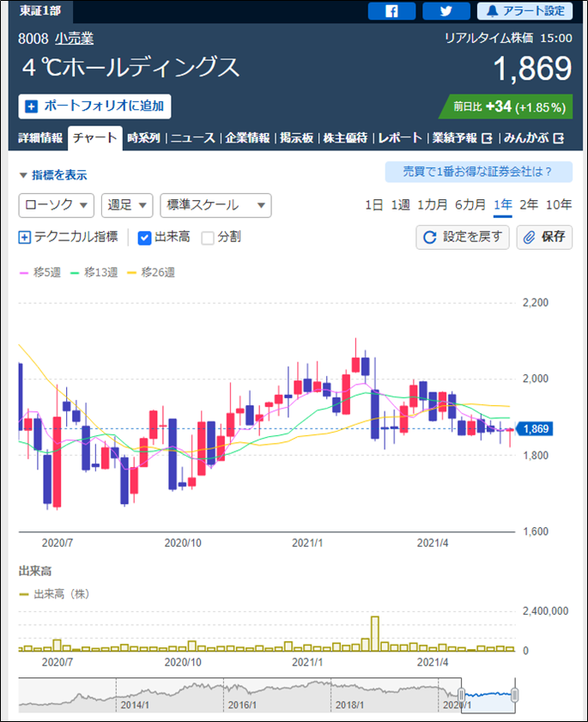Enable the 分割 split checkbox
This screenshot has height=722, width=588.
pos(208,238)
